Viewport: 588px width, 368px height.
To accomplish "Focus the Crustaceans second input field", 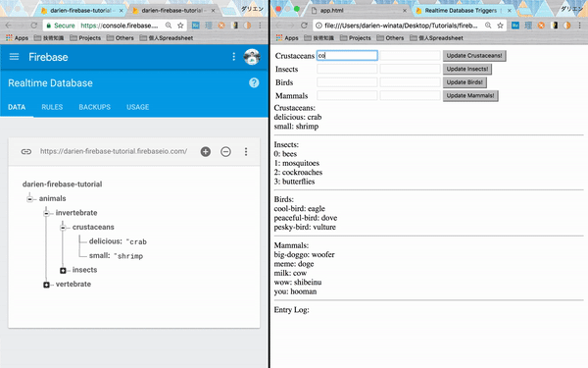I will point(410,56).
